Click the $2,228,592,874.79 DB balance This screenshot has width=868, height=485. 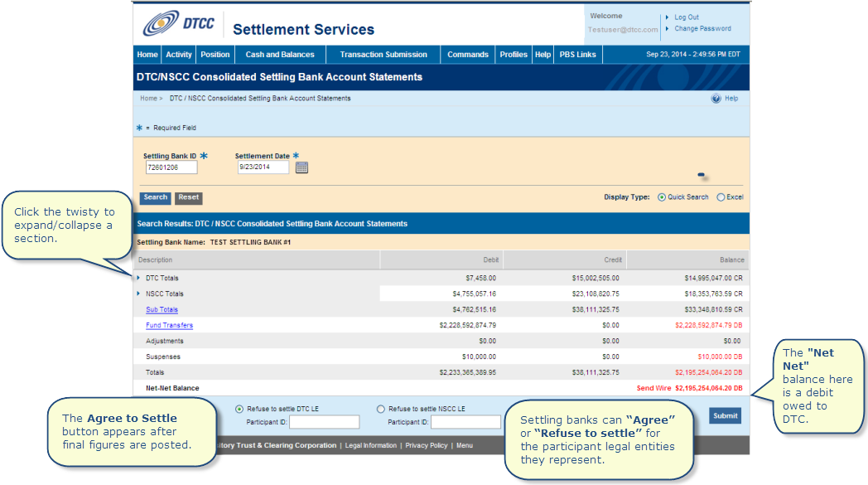[709, 325]
